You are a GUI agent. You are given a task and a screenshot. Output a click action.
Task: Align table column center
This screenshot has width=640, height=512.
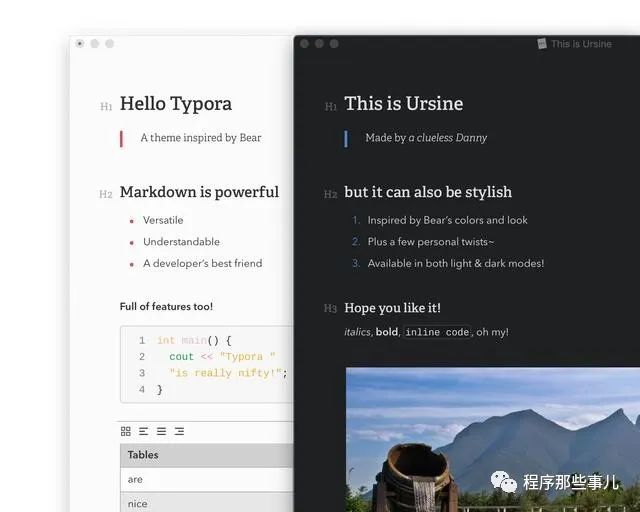[161, 431]
